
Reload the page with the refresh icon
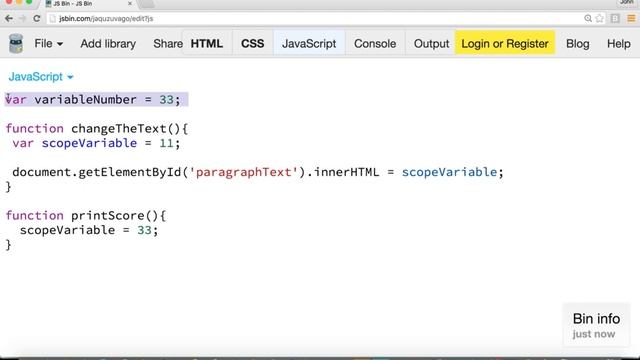click(37, 18)
